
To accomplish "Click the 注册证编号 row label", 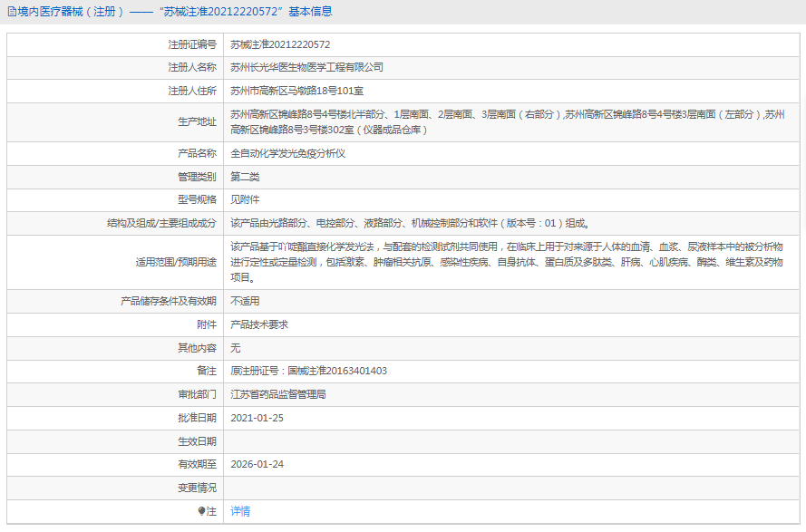I will click(x=192, y=44).
